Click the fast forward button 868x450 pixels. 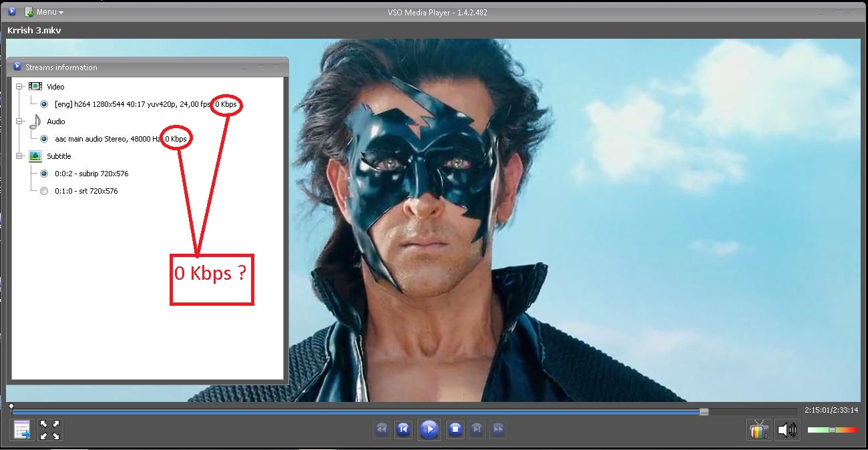coord(497,429)
